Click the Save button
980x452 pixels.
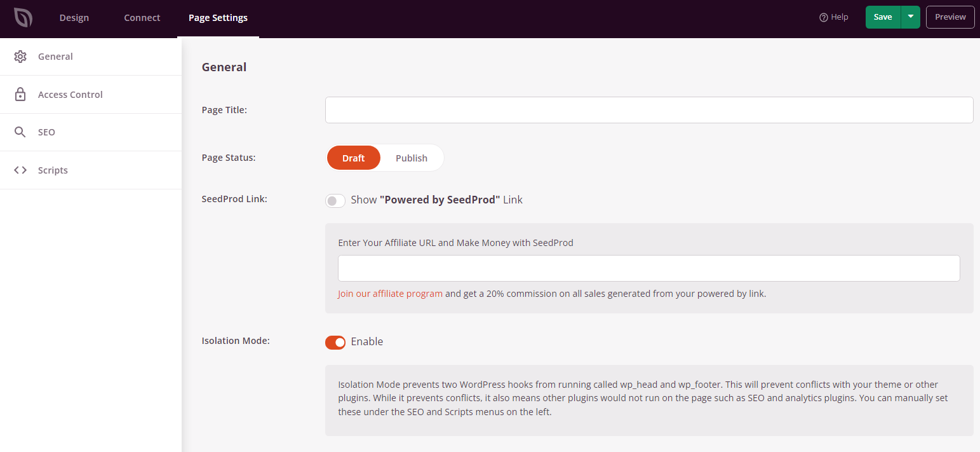point(883,17)
